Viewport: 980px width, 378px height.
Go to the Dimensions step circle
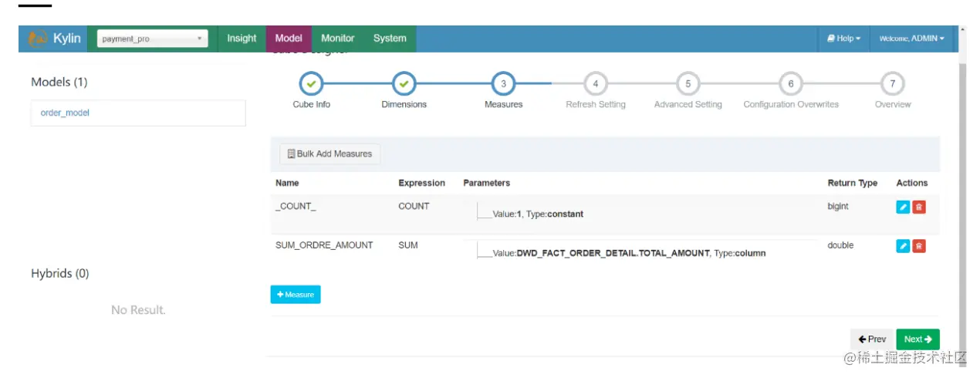(404, 83)
